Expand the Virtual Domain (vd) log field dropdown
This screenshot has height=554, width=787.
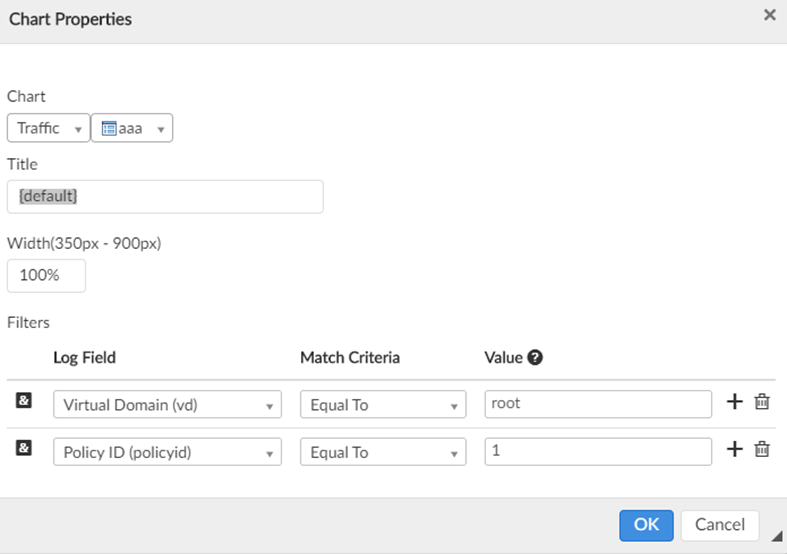point(167,404)
